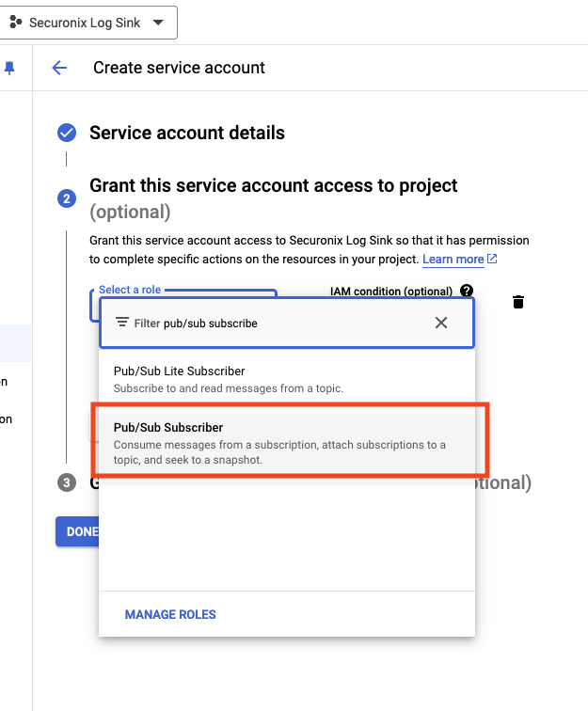Click the step 2 number badge
This screenshot has height=711, width=588.
coord(67,198)
